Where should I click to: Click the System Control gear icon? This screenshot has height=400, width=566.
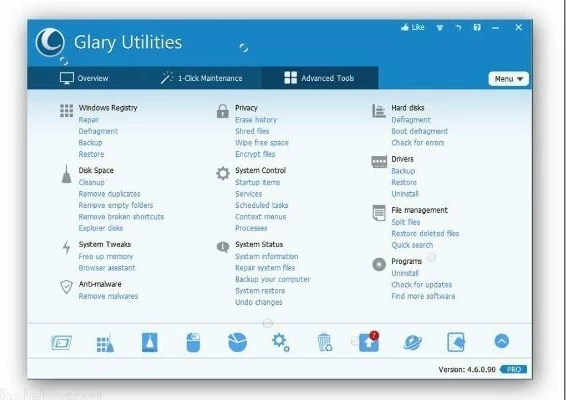tap(223, 174)
